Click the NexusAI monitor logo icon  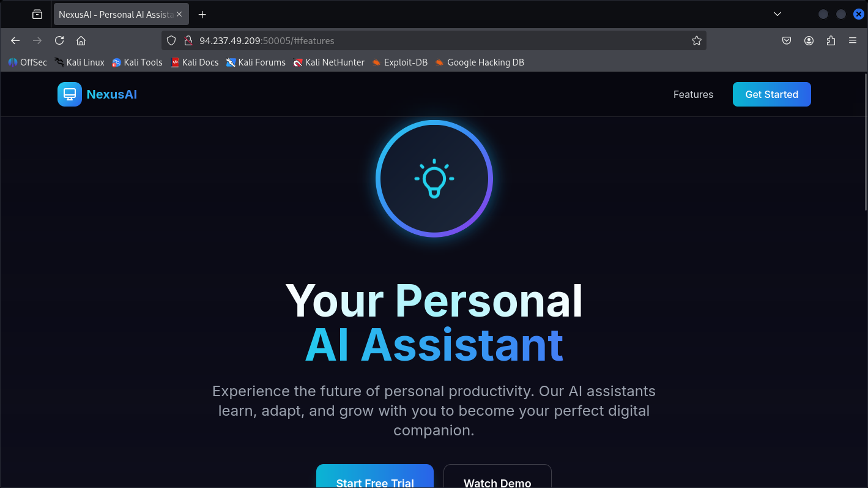[x=69, y=94]
